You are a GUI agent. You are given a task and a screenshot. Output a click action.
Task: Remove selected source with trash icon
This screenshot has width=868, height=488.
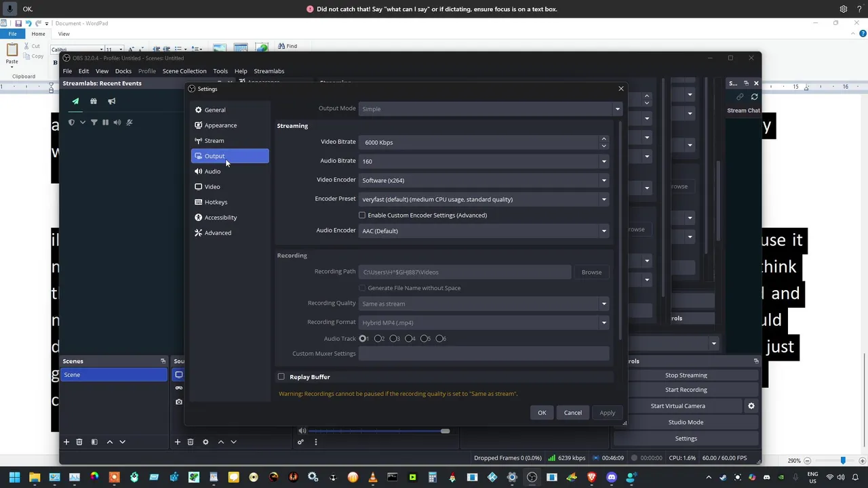[x=191, y=442]
